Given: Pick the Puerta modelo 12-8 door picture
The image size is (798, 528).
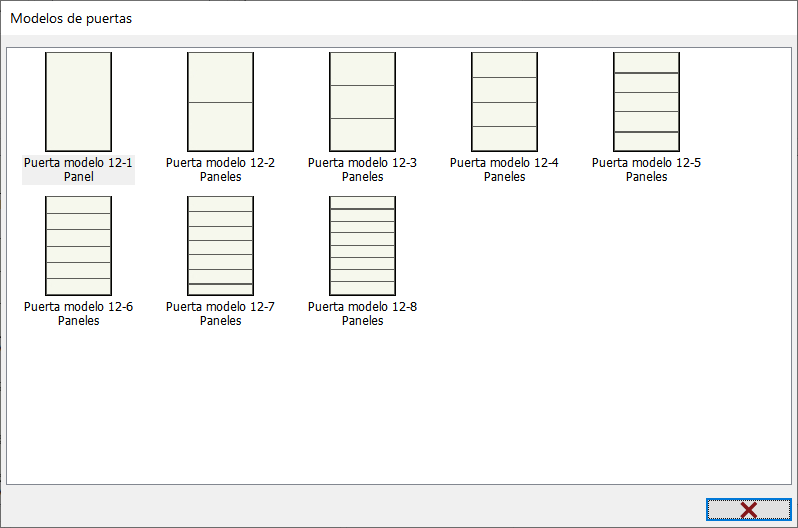Looking at the screenshot, I should [x=362, y=246].
